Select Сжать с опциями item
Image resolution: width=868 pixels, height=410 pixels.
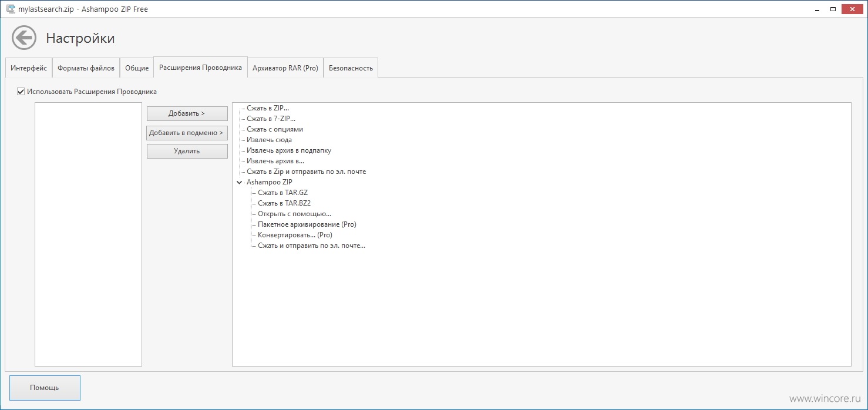[275, 129]
